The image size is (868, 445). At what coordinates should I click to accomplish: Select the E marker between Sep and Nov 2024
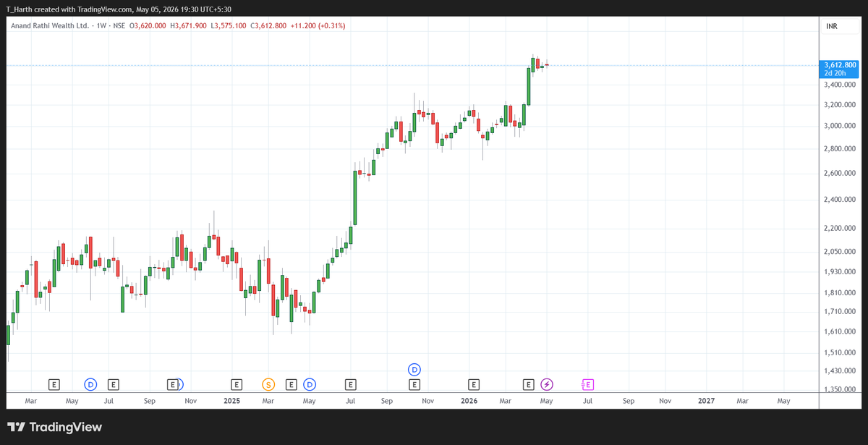click(x=172, y=384)
